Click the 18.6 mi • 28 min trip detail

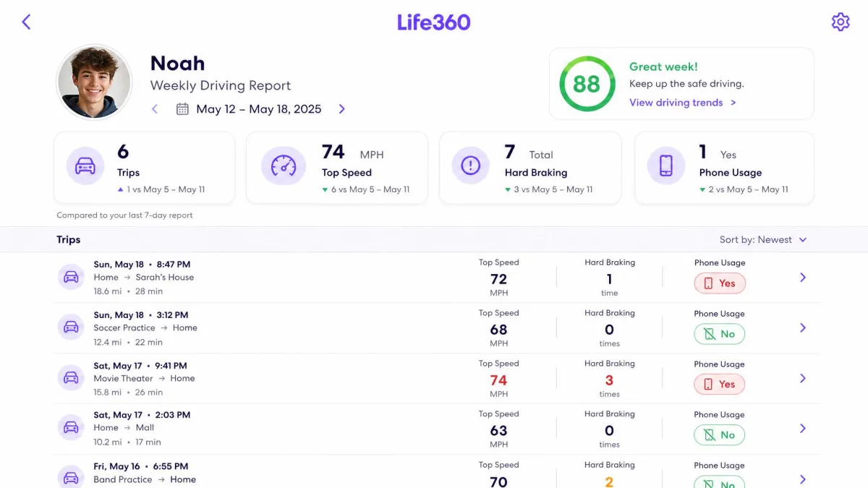click(x=128, y=291)
